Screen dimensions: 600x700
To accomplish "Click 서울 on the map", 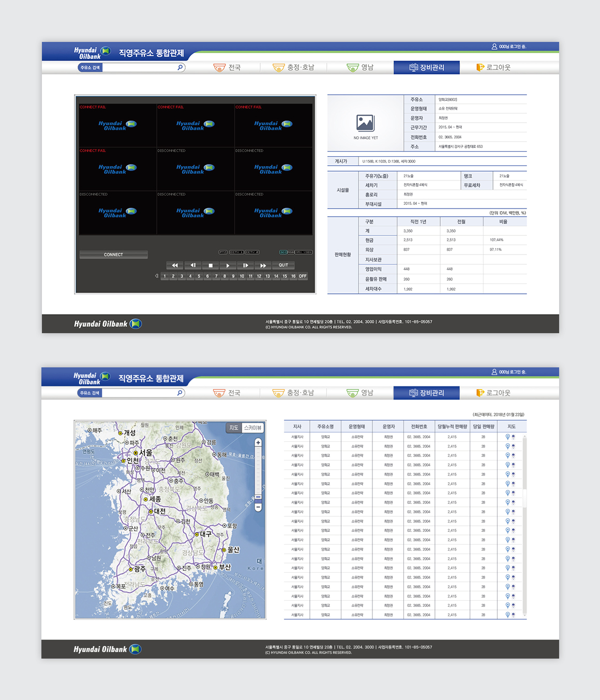I will tap(143, 453).
